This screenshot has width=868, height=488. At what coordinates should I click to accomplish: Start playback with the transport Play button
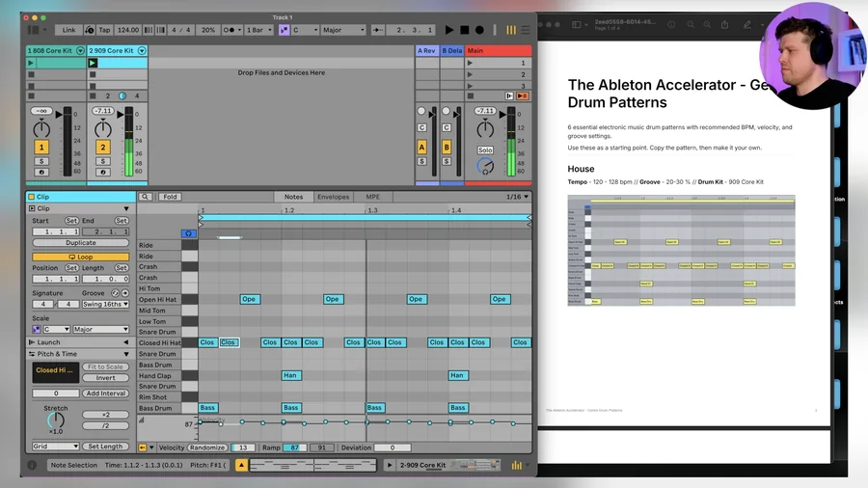point(449,30)
